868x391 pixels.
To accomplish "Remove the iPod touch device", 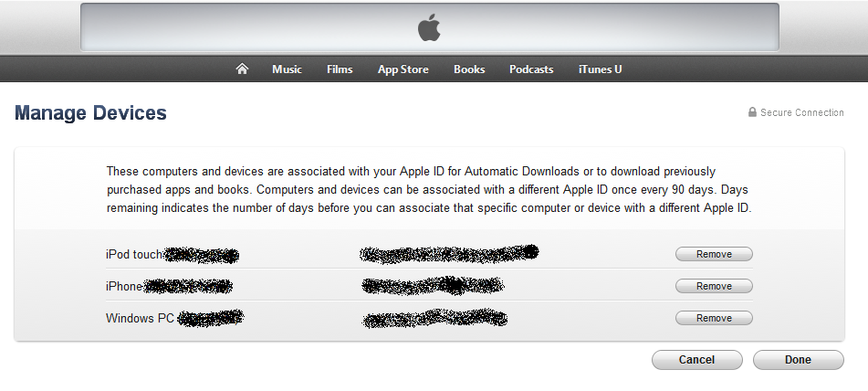I will [x=714, y=254].
